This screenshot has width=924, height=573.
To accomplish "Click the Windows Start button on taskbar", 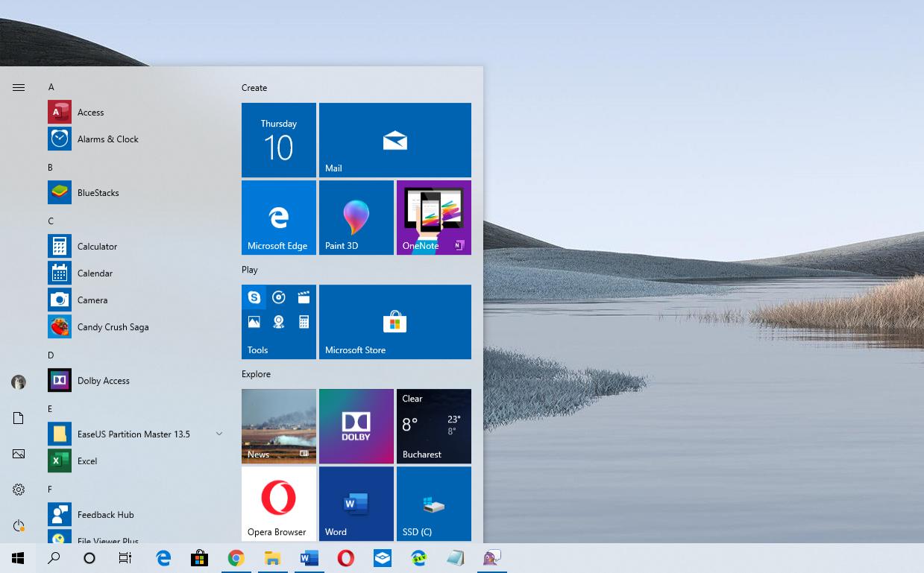I will [x=18, y=558].
